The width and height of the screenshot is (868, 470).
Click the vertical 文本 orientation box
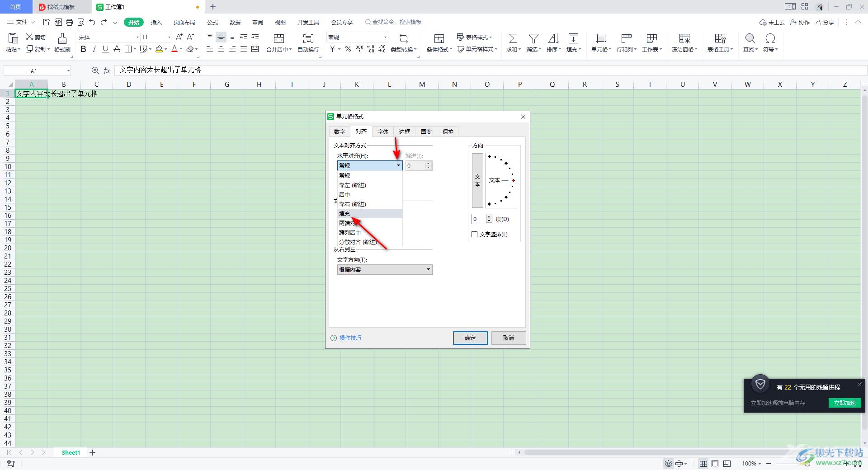tap(477, 180)
